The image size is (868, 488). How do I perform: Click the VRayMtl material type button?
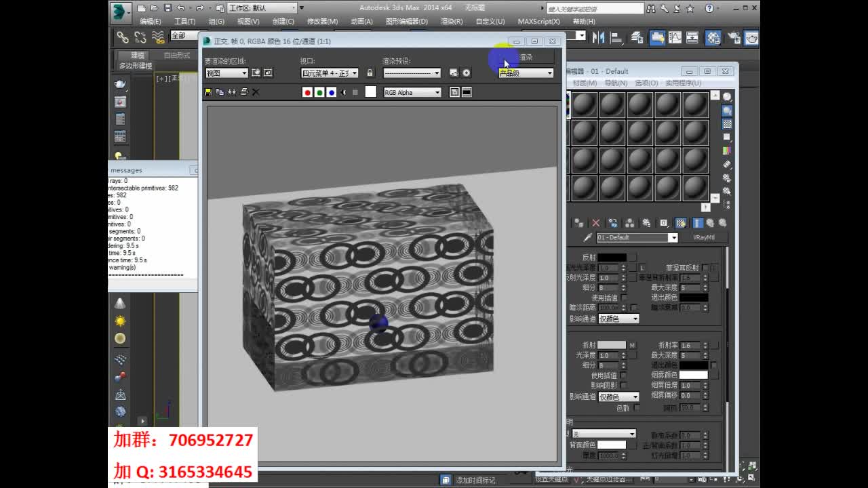706,237
